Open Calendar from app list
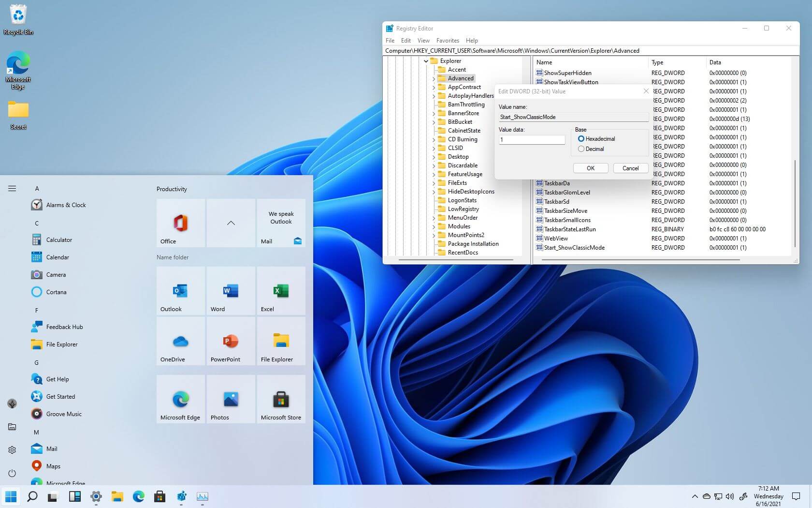The width and height of the screenshot is (812, 508). (x=50, y=257)
